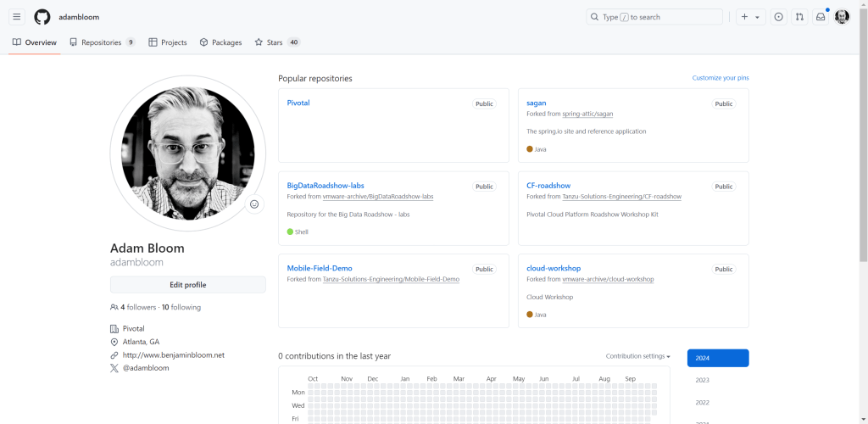Image resolution: width=868 pixels, height=424 pixels.
Task: Switch to the Stars tab
Action: [277, 42]
